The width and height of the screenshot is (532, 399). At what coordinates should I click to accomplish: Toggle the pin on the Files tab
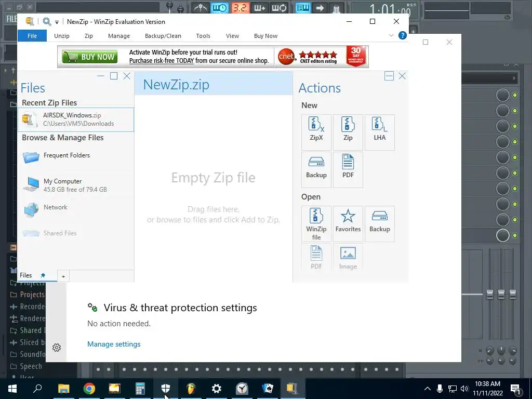click(43, 275)
